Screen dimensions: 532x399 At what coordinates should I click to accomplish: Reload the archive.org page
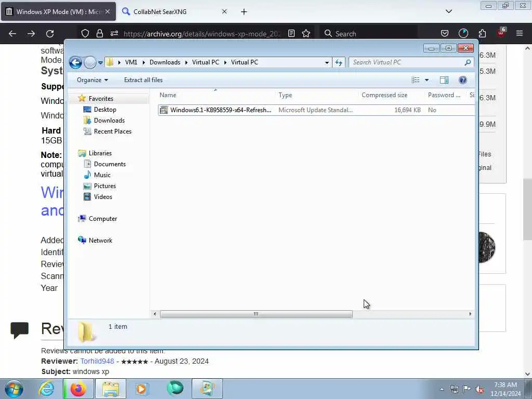coord(50,34)
